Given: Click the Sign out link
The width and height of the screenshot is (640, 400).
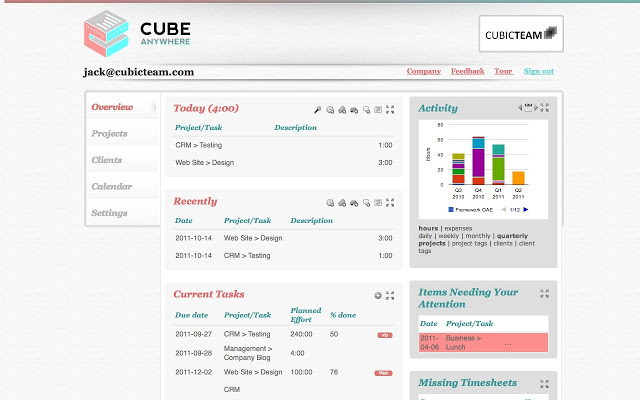Looking at the screenshot, I should click(x=538, y=72).
